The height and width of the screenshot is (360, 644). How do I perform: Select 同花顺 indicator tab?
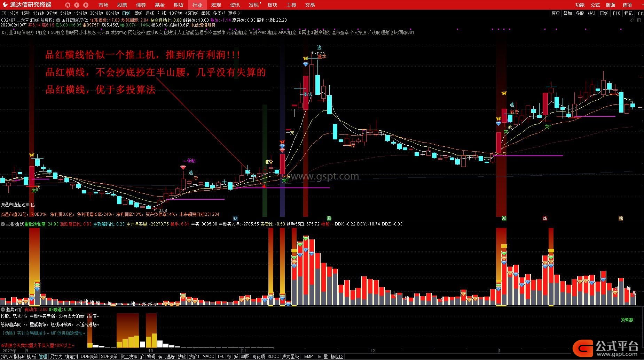(258, 357)
